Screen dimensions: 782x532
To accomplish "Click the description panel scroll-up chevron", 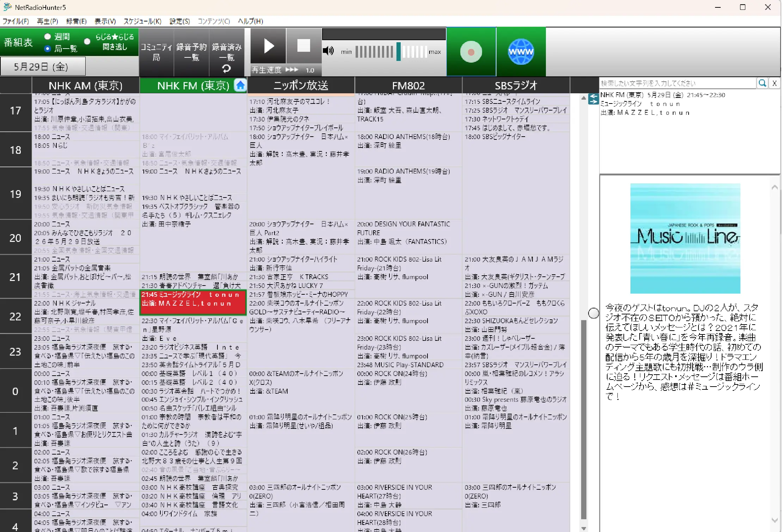I will coord(774,187).
